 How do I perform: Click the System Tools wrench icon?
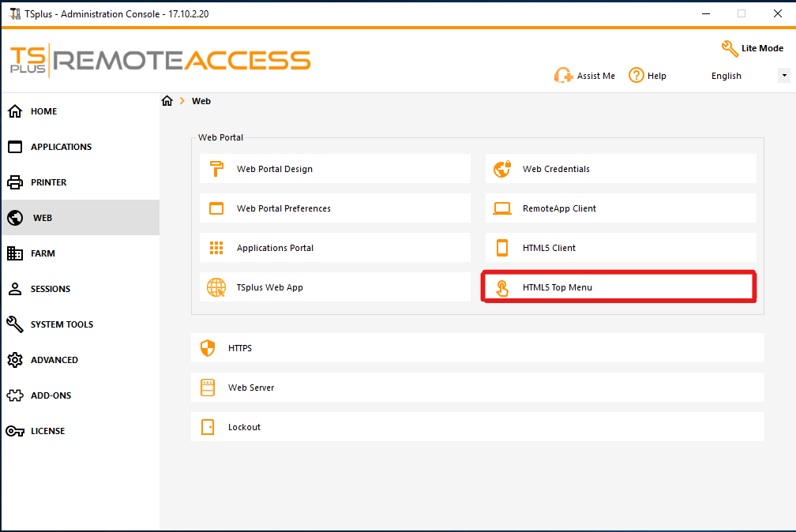[15, 324]
